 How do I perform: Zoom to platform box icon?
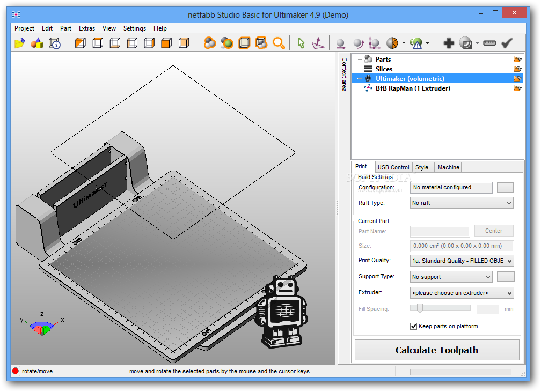point(244,43)
